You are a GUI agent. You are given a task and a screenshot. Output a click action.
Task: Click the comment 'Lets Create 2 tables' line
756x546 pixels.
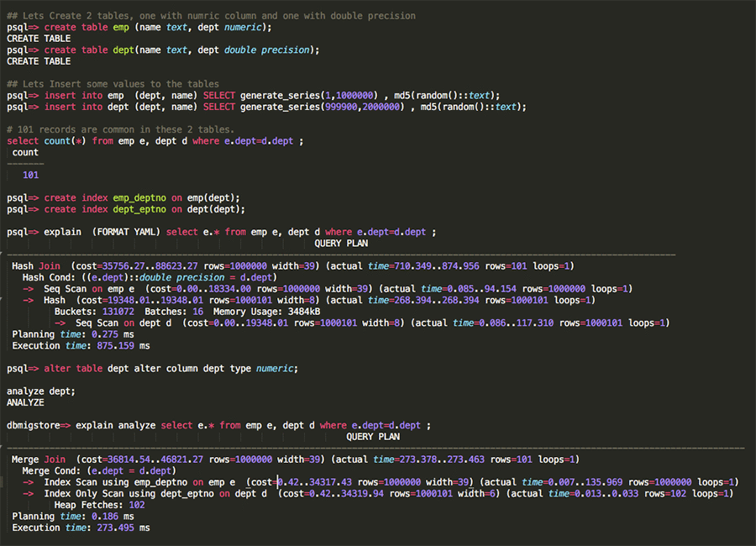pyautogui.click(x=211, y=16)
